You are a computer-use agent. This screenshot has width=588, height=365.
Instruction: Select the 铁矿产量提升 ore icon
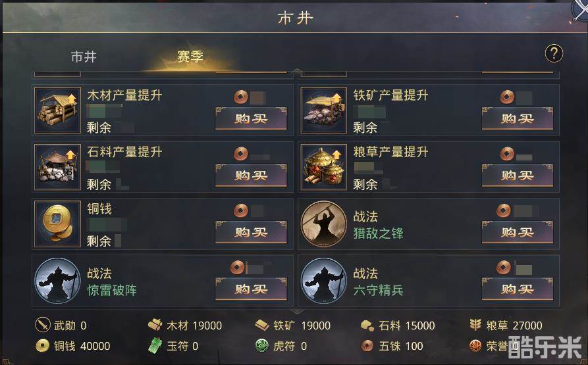pos(323,110)
